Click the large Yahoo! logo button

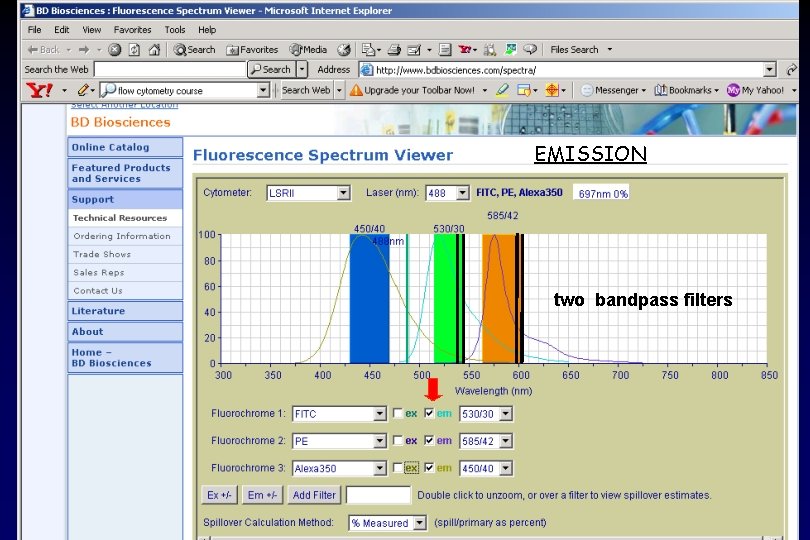(x=39, y=90)
